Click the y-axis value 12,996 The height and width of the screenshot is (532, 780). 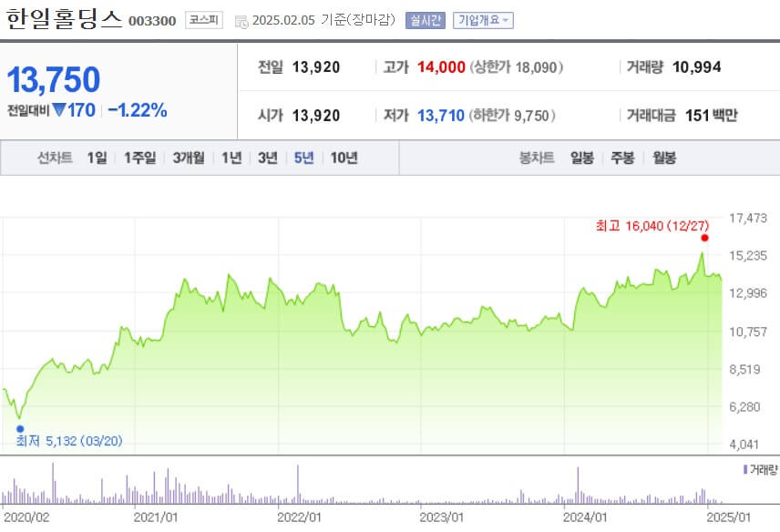[748, 293]
